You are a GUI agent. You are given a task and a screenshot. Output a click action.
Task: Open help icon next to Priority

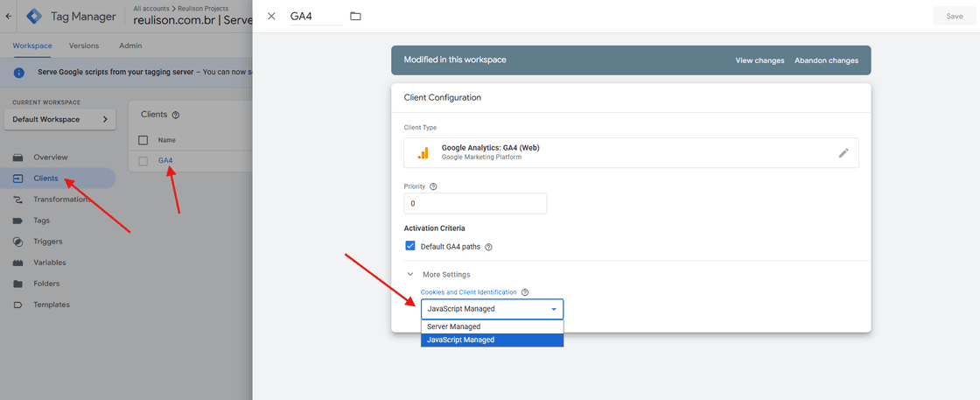(434, 186)
